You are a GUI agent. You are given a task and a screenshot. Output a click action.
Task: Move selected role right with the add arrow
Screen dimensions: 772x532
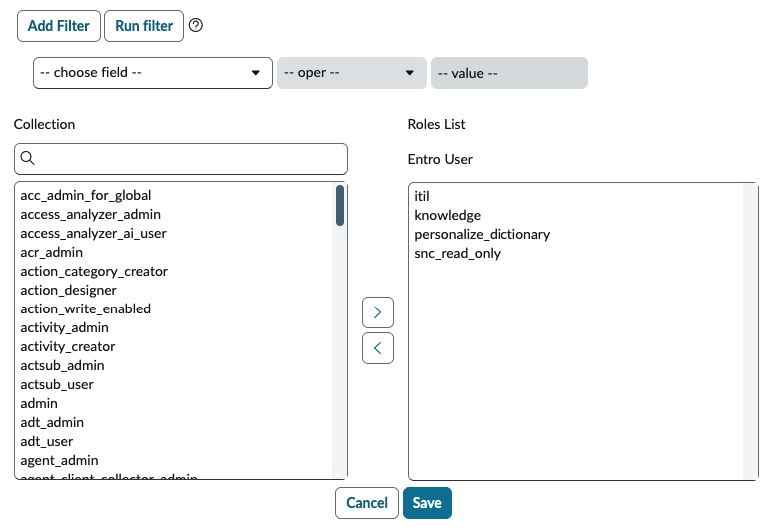tap(378, 313)
